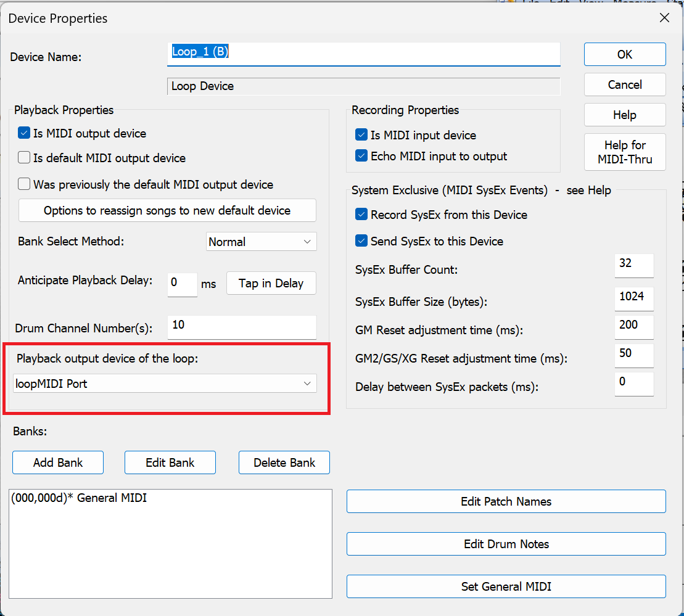Click Options to reassign songs to new default device
Viewport: 684px width, 616px height.
point(167,210)
